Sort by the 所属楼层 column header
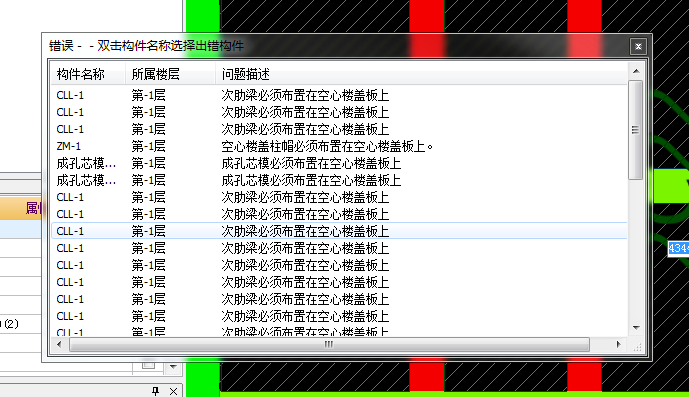Viewport: 689px width, 397px height. [170, 74]
